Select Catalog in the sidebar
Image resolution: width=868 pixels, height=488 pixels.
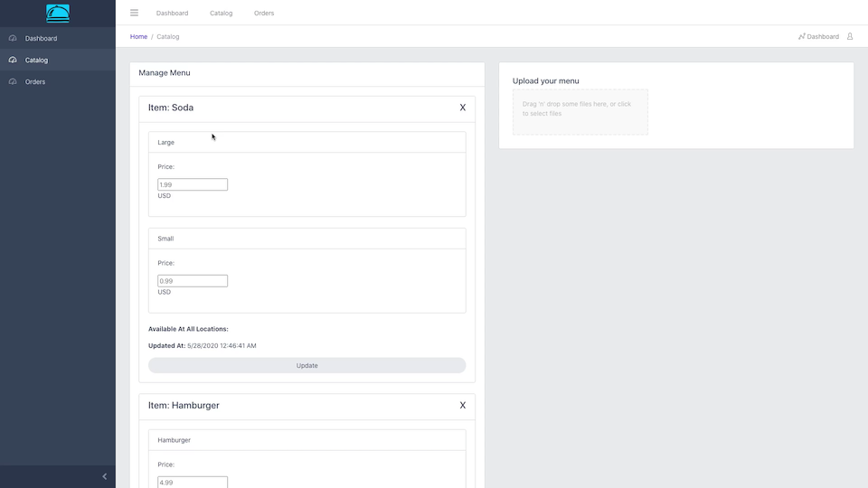click(36, 60)
